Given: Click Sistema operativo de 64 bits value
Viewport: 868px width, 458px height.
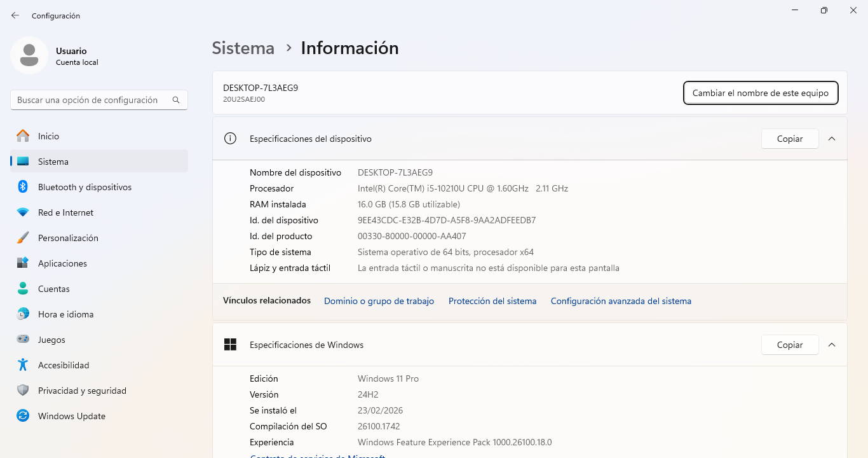Looking at the screenshot, I should [x=445, y=252].
